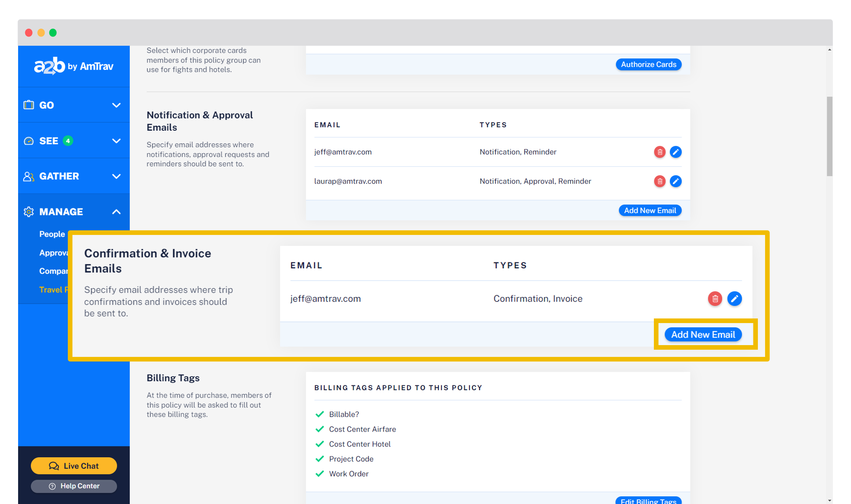Edit jeff@amtrav.com confirmation invoice email
851x504 pixels.
(734, 298)
